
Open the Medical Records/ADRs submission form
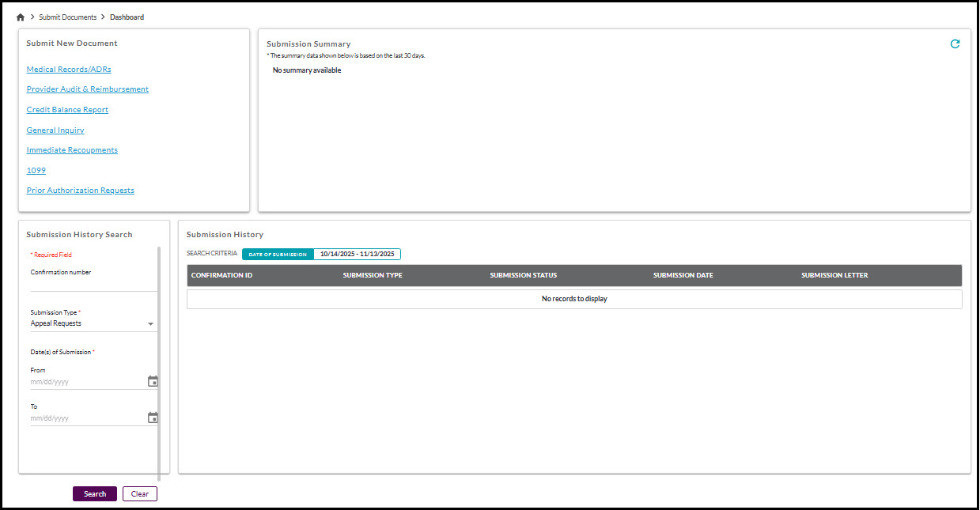click(69, 69)
